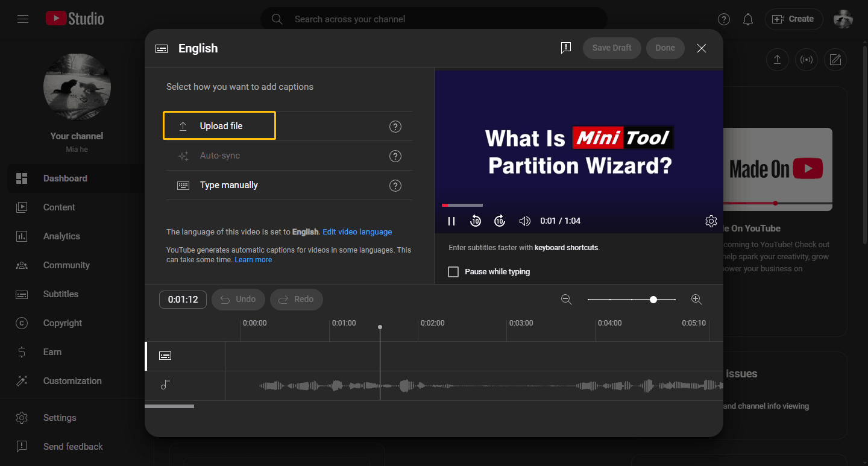Screen dimensions: 868x466
Task: Focus the Search across your channel field
Action: pyautogui.click(x=434, y=19)
